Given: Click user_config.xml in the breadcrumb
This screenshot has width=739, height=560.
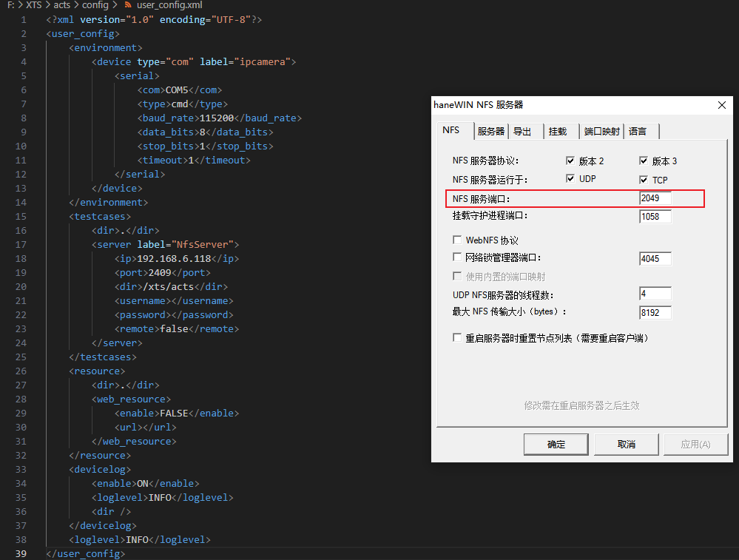Looking at the screenshot, I should pos(169,5).
